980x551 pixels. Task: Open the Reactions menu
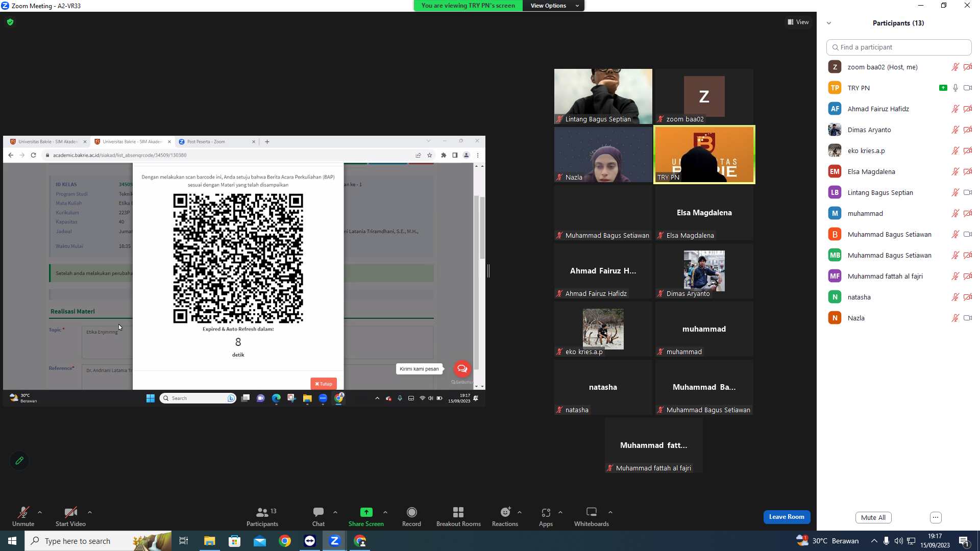505,516
